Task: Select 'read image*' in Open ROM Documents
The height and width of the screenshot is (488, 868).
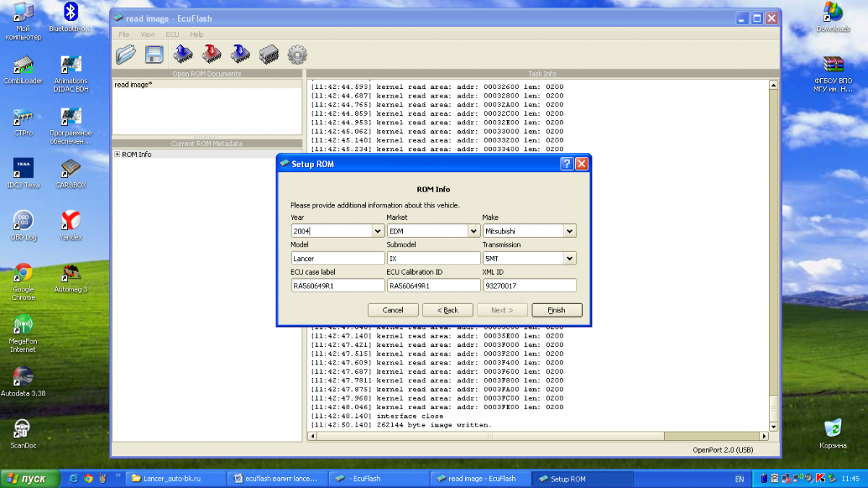Action: point(133,85)
